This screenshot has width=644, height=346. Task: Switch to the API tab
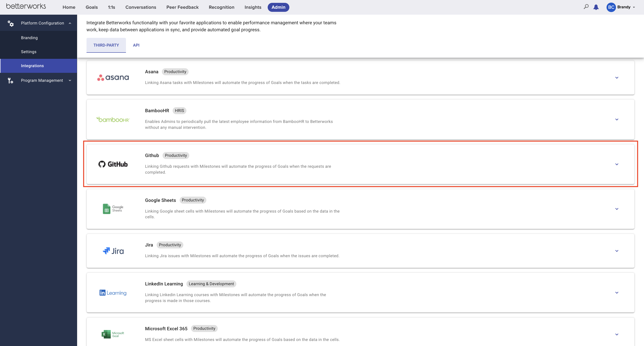coord(136,45)
